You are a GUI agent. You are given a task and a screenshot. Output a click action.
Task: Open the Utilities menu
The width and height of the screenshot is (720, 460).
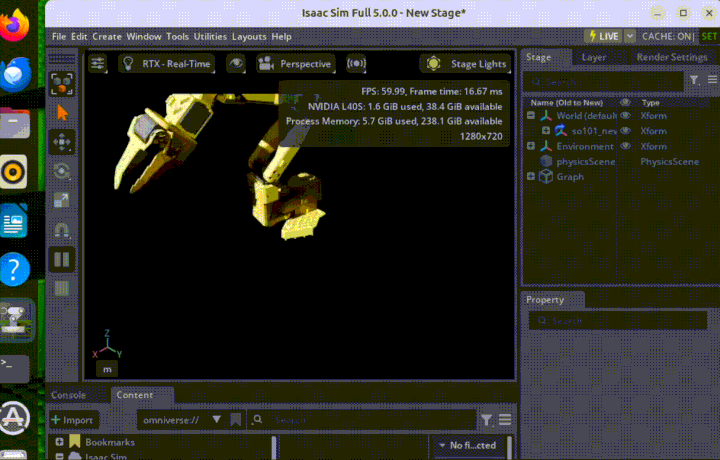tap(210, 36)
